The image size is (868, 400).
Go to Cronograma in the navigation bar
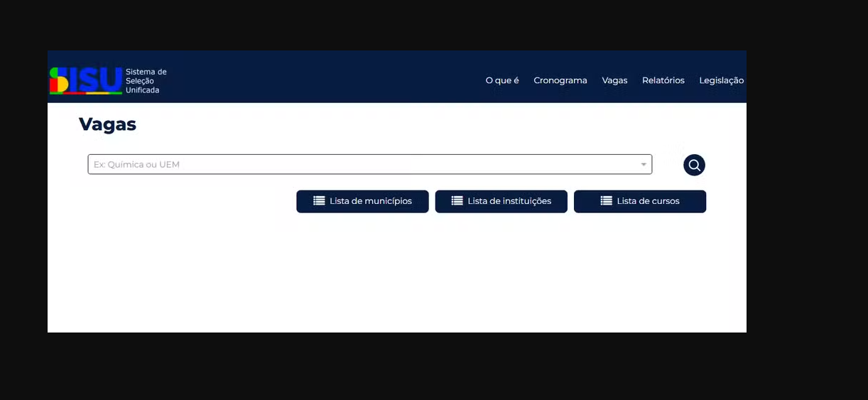tap(560, 80)
